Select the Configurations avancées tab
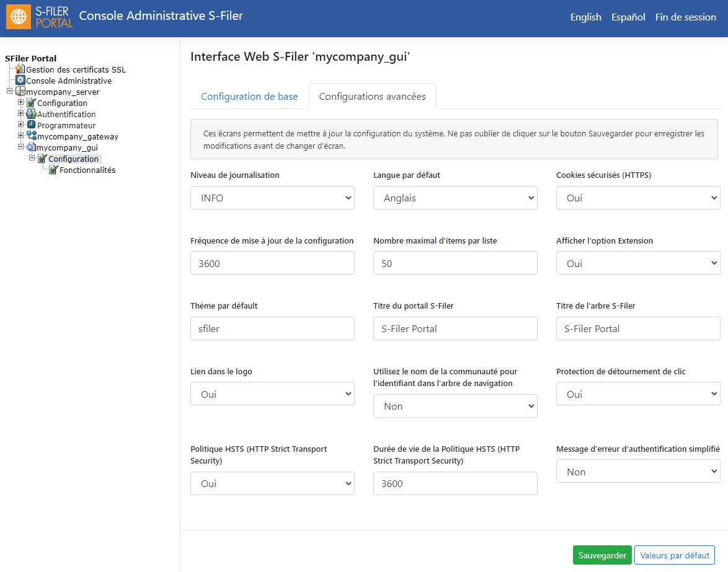Screen dimensions: 728x572 pyautogui.click(x=372, y=97)
